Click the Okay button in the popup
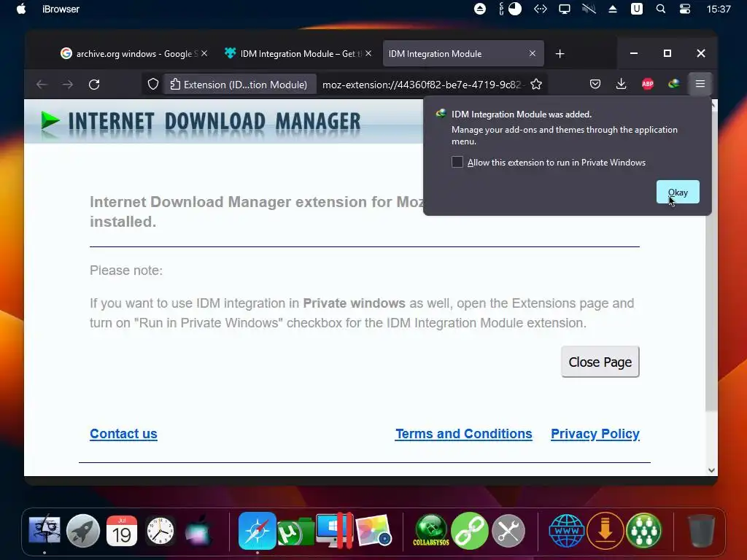 678,192
